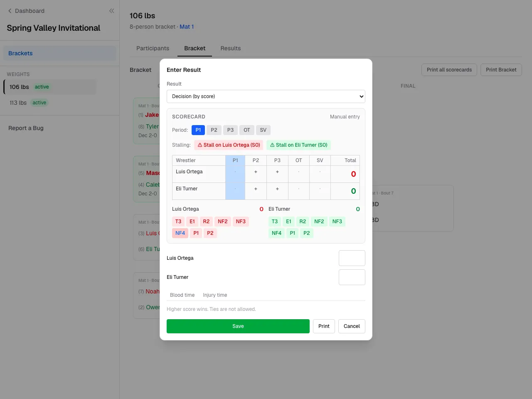Open the Result type dropdown
Screen dimensions: 532x399
[x=266, y=96]
